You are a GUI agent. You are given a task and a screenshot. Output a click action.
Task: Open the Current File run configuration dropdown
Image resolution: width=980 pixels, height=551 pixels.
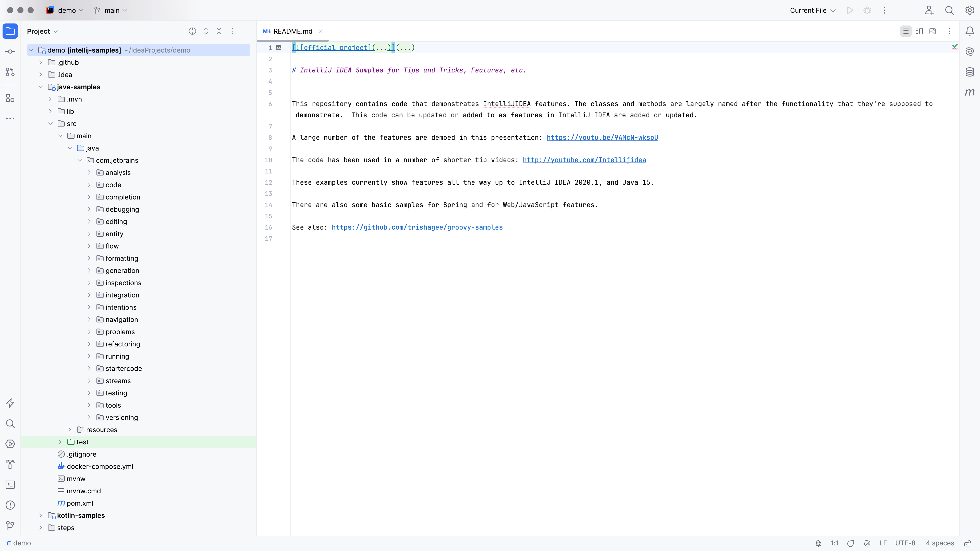click(x=812, y=10)
